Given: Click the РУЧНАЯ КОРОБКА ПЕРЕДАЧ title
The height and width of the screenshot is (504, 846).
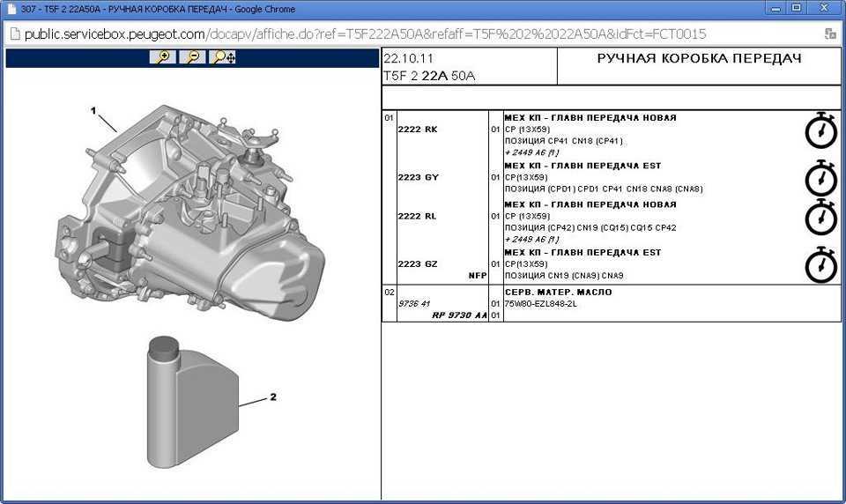Looking at the screenshot, I should (699, 58).
